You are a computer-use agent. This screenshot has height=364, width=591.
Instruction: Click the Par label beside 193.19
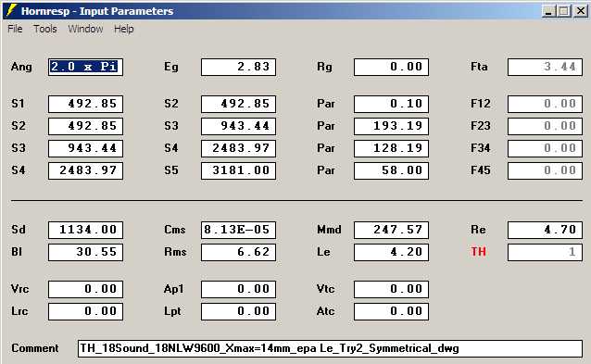click(x=326, y=126)
